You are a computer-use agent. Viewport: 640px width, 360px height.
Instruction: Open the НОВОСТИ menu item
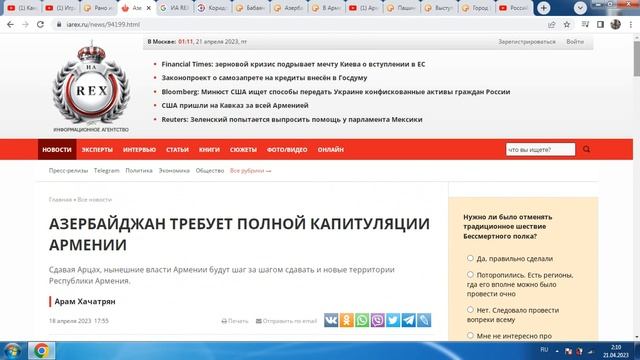pos(57,150)
